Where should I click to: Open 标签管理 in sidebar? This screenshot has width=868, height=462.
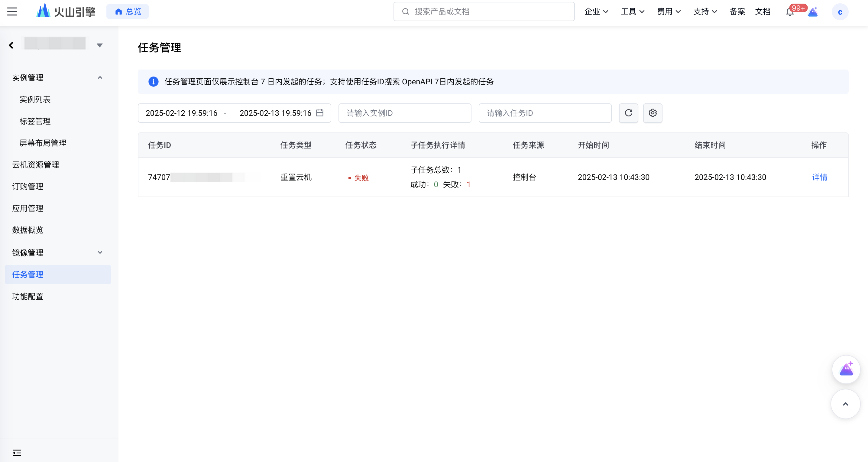click(35, 121)
